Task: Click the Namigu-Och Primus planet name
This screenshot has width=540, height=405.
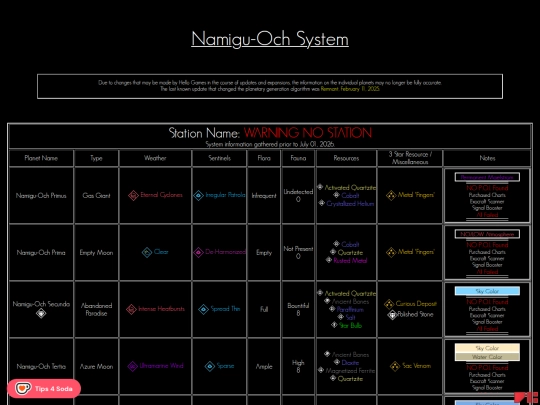Action: [x=41, y=196]
